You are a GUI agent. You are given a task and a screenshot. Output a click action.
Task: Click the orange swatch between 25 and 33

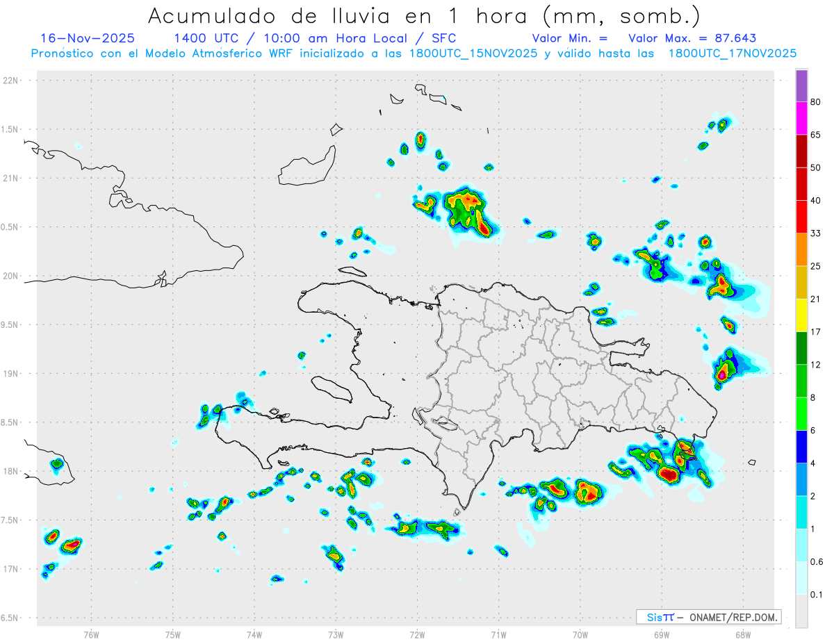[x=801, y=249]
